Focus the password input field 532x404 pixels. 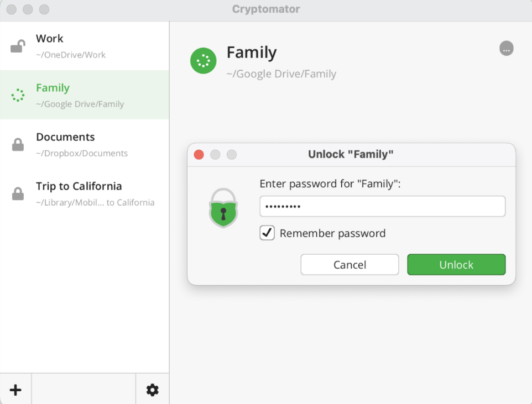382,207
